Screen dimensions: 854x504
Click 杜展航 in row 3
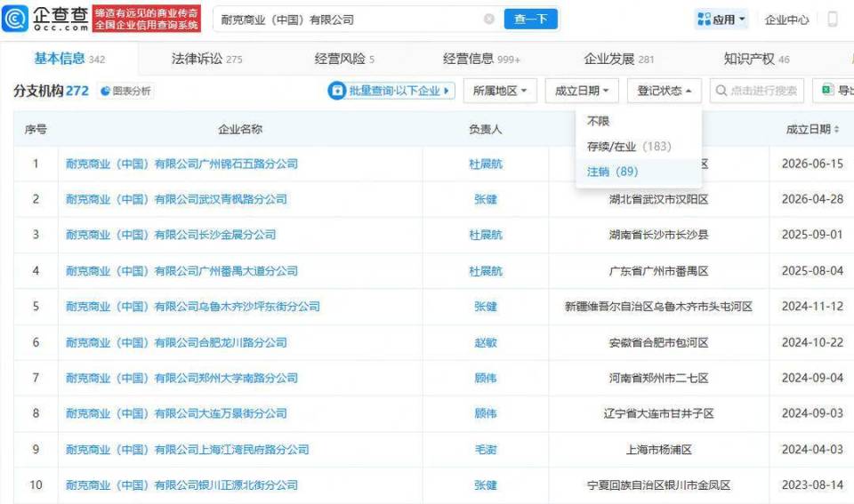(x=486, y=235)
